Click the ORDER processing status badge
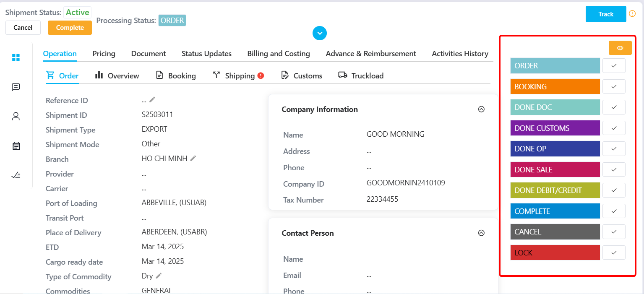The image size is (644, 294). (x=172, y=21)
